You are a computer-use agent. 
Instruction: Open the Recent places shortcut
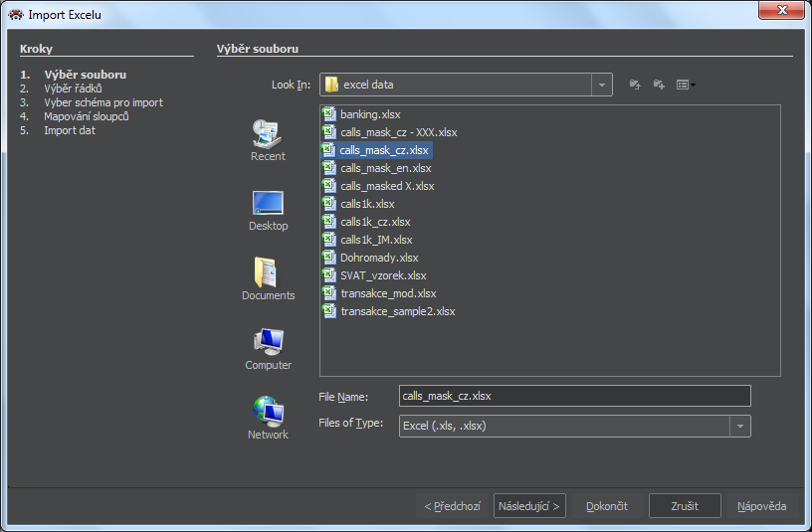coord(268,140)
